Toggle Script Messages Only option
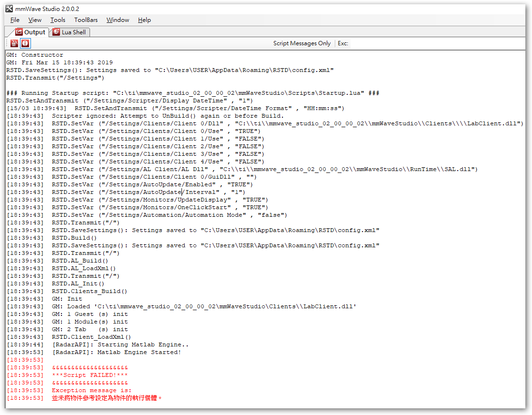 [302, 43]
